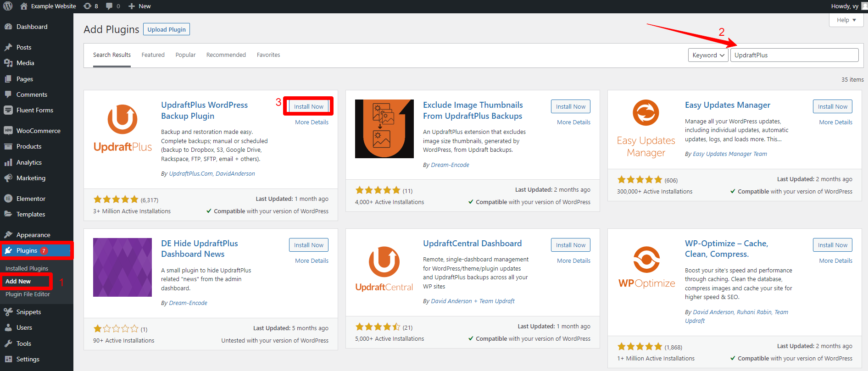Click the Marketing megaphone icon
Screen dimensions: 868x371
[8, 178]
